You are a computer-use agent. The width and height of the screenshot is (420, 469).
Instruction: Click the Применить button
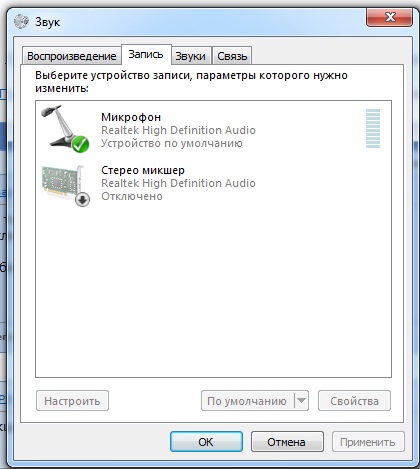point(368,442)
